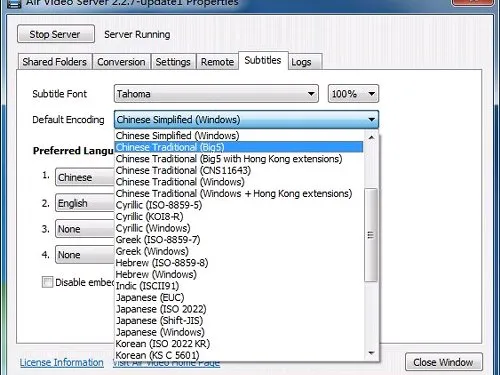This screenshot has width=500, height=375.
Task: Collapse the Default Encoding combo box
Action: pos(246,120)
